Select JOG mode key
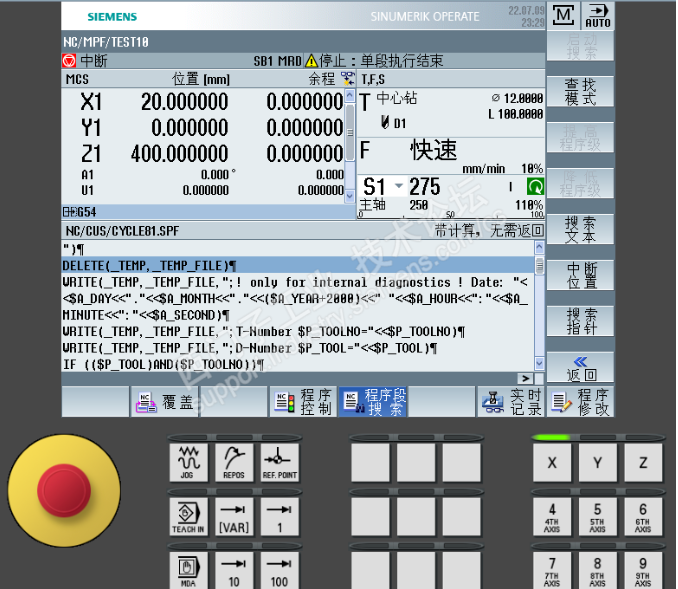This screenshot has height=589, width=678. 188,462
